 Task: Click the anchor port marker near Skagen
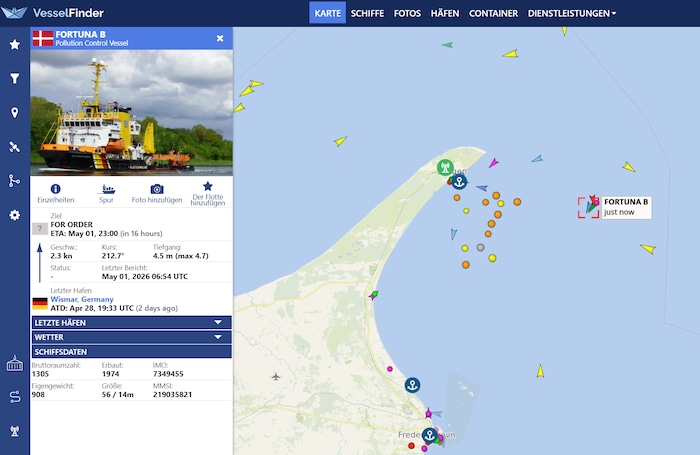459,182
